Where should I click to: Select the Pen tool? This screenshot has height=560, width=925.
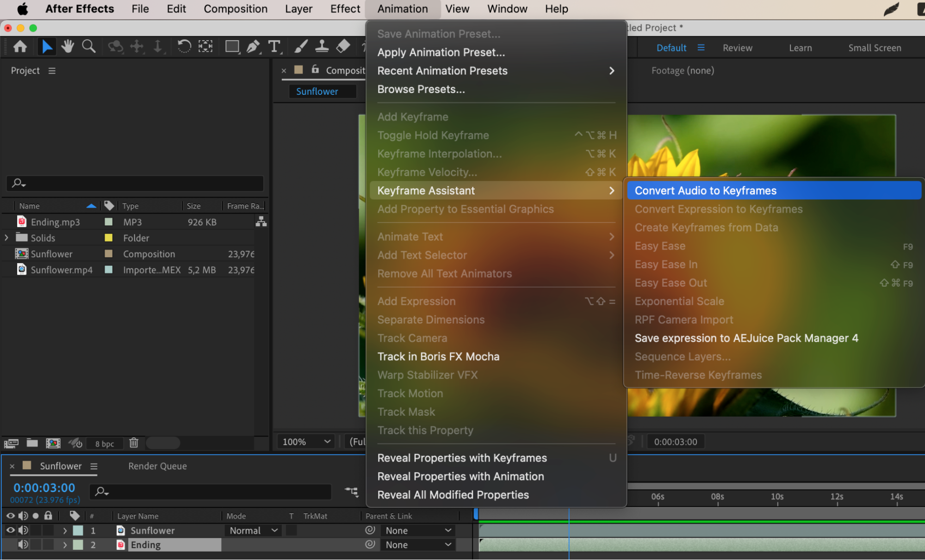253,47
